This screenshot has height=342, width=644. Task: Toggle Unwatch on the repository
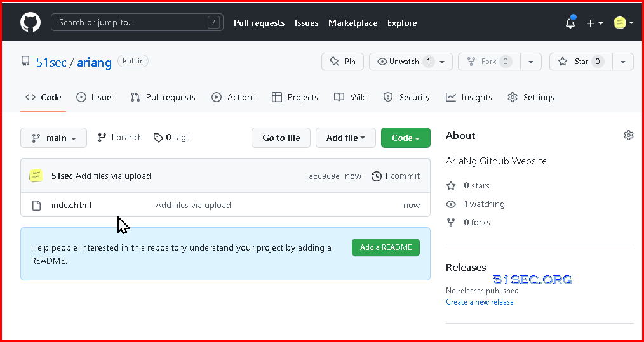tap(411, 62)
